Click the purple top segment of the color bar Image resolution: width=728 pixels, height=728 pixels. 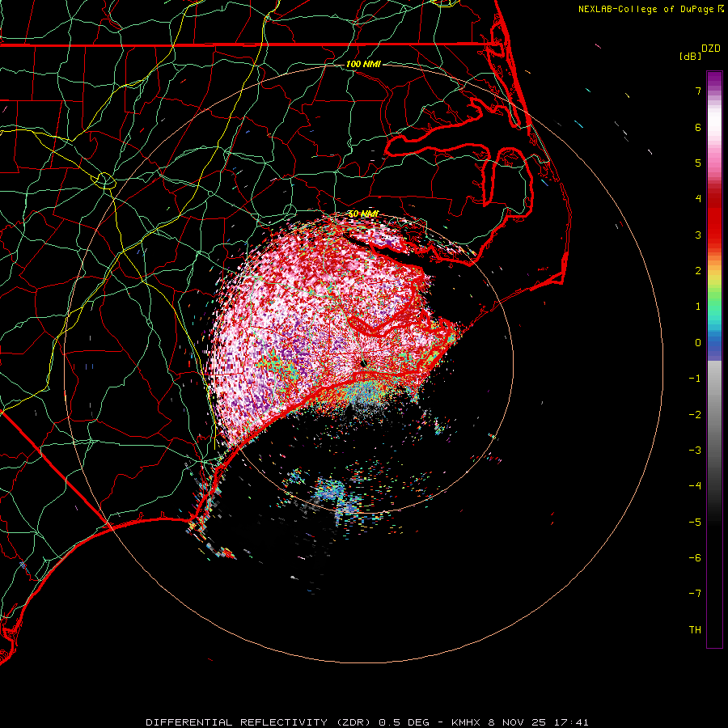pyautogui.click(x=714, y=81)
